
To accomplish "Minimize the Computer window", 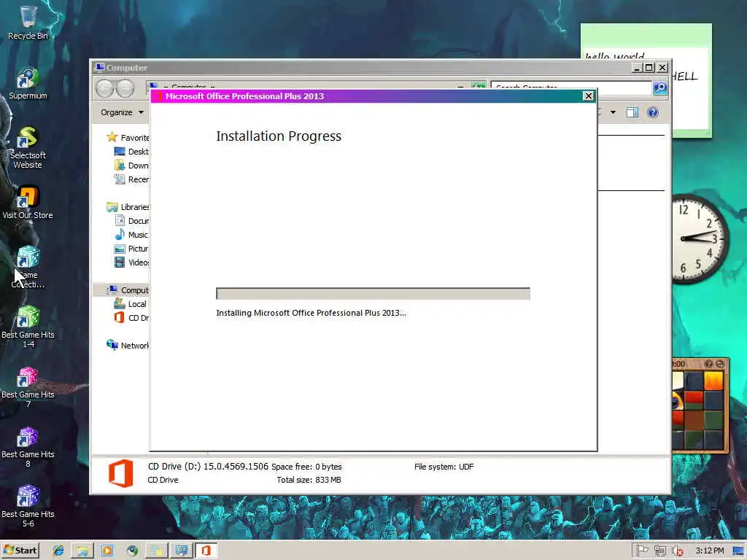I will pyautogui.click(x=636, y=68).
